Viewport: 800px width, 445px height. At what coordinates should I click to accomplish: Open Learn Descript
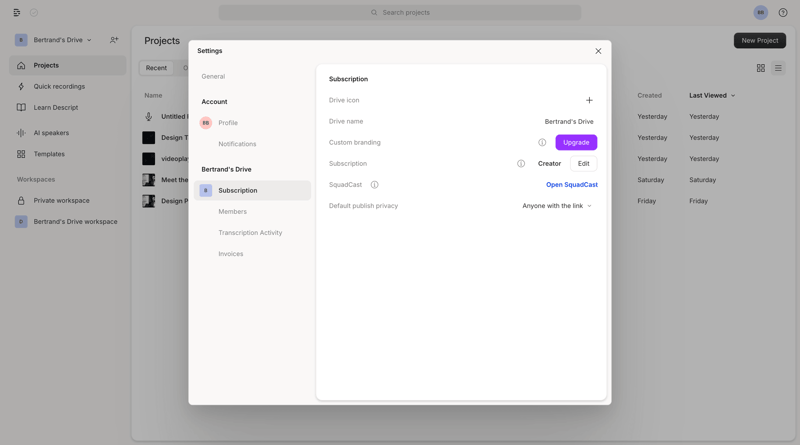[x=56, y=108]
